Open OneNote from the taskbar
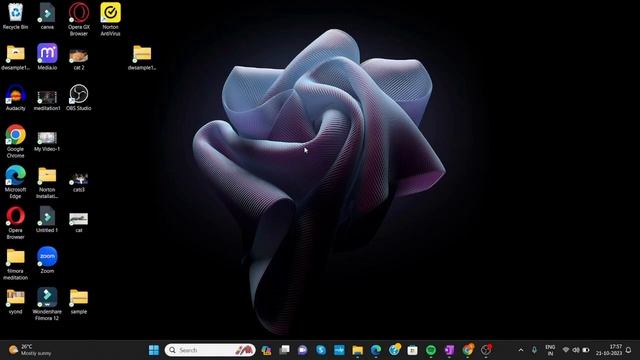 [x=449, y=350]
